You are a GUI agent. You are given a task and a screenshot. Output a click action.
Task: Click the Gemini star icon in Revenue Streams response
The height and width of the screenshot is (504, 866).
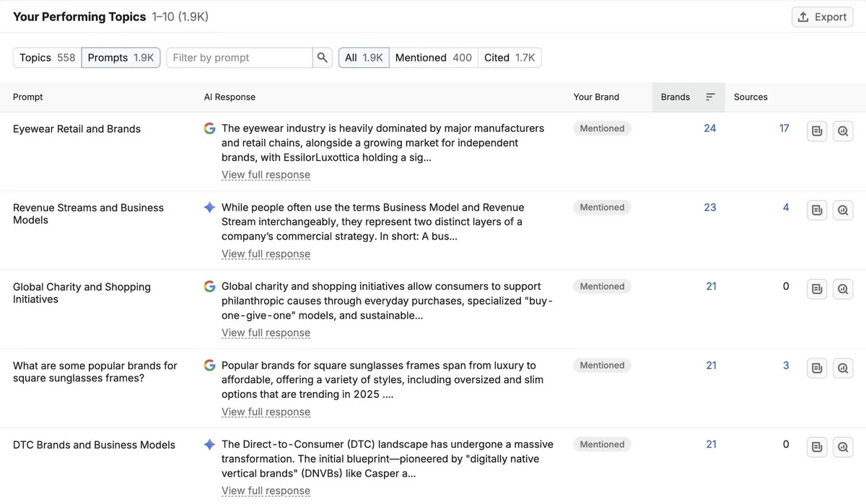tap(210, 208)
